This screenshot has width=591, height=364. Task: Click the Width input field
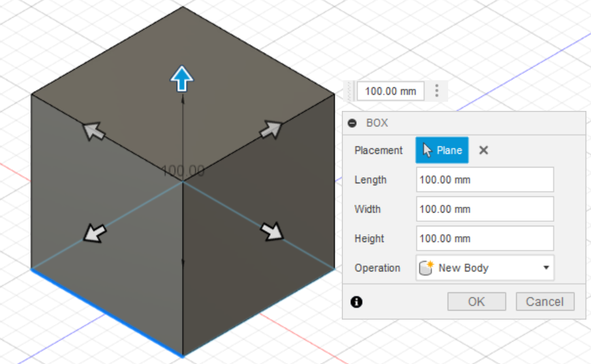[485, 209]
